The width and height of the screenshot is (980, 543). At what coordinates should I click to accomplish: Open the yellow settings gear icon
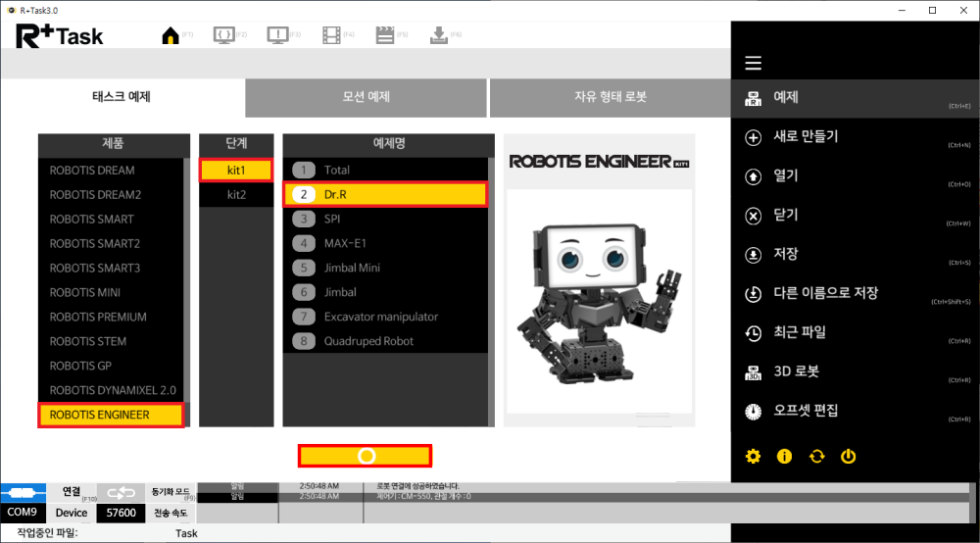click(x=753, y=456)
